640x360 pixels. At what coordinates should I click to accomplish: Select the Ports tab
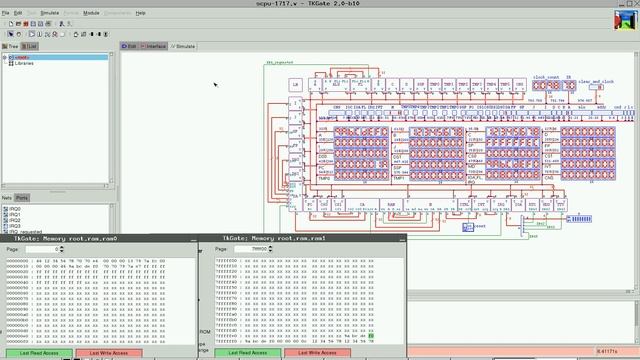tap(22, 198)
